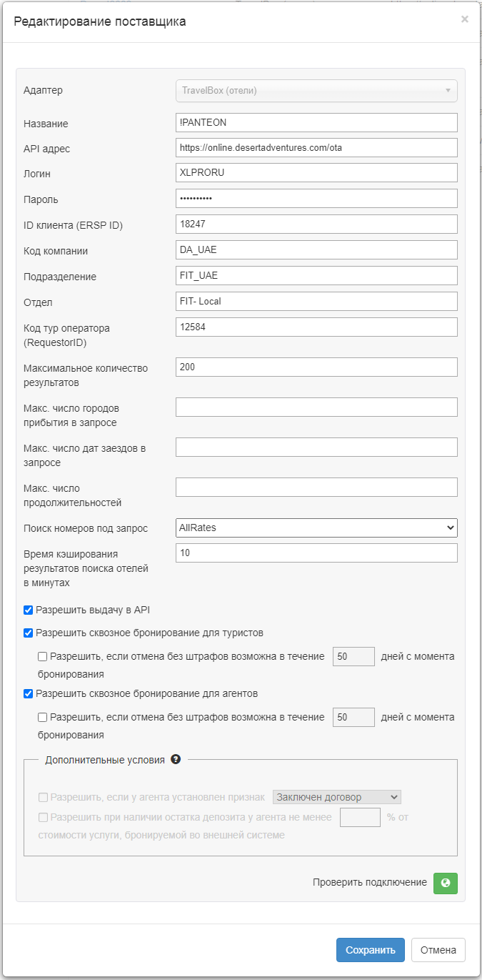Click the Сохранить button

click(370, 950)
